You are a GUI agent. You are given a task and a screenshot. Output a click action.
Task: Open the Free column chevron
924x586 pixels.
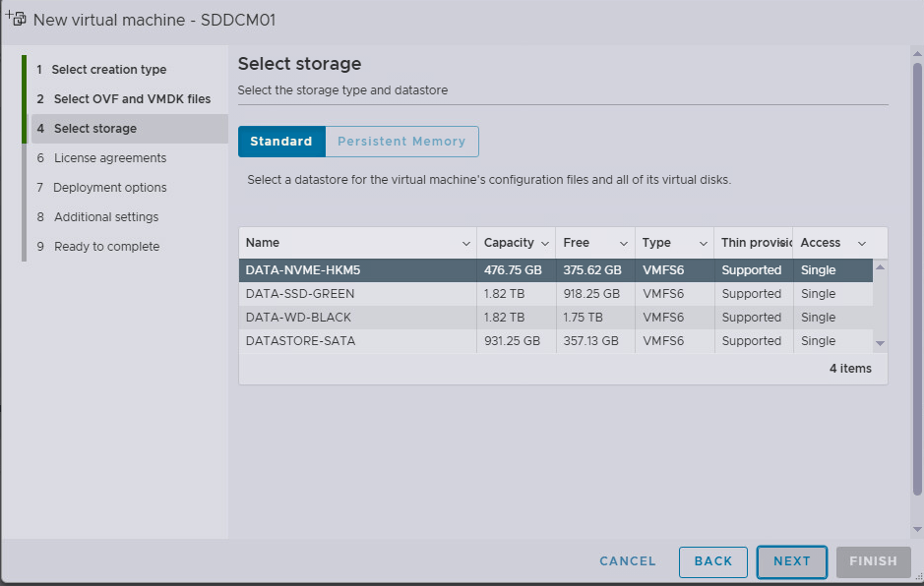point(624,243)
